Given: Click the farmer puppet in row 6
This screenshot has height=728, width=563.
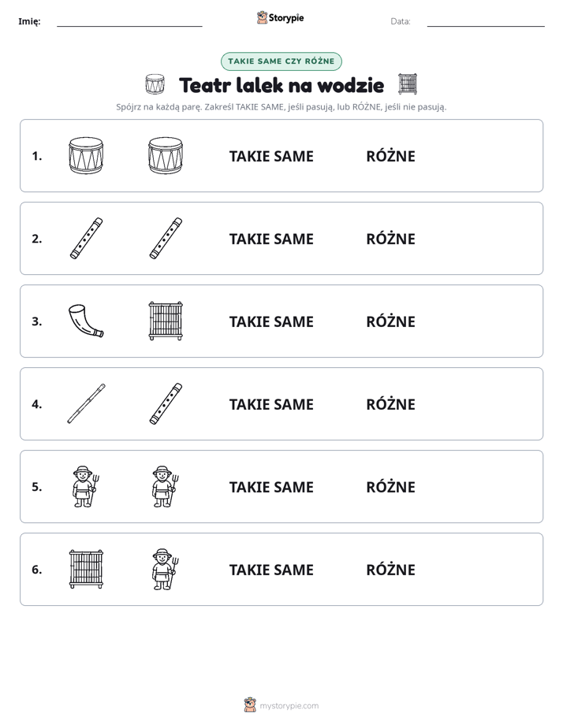Looking at the screenshot, I should pos(166,569).
